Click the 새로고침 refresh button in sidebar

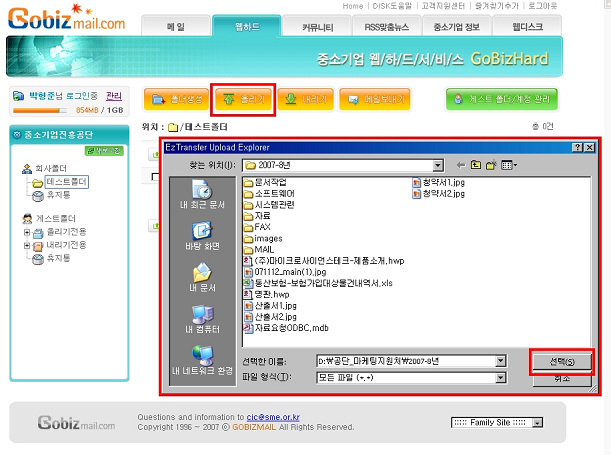point(104,150)
